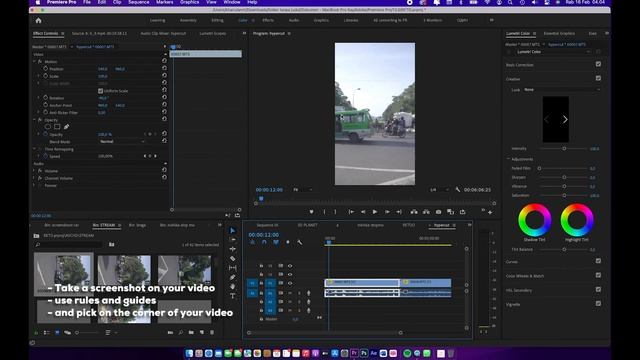This screenshot has width=640, height=360.
Task: Click the Shadow Tint color wheel
Action: 534,220
